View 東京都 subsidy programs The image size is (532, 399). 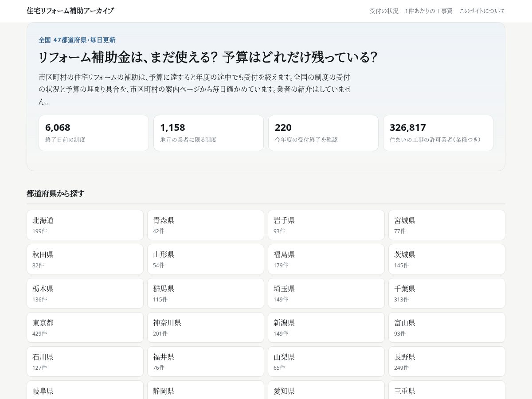pos(85,327)
